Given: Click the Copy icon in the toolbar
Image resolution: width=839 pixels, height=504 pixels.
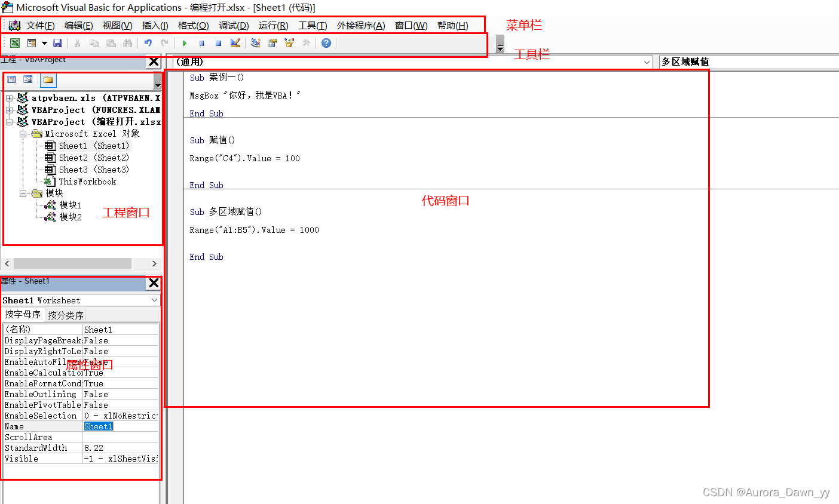Looking at the screenshot, I should (94, 43).
